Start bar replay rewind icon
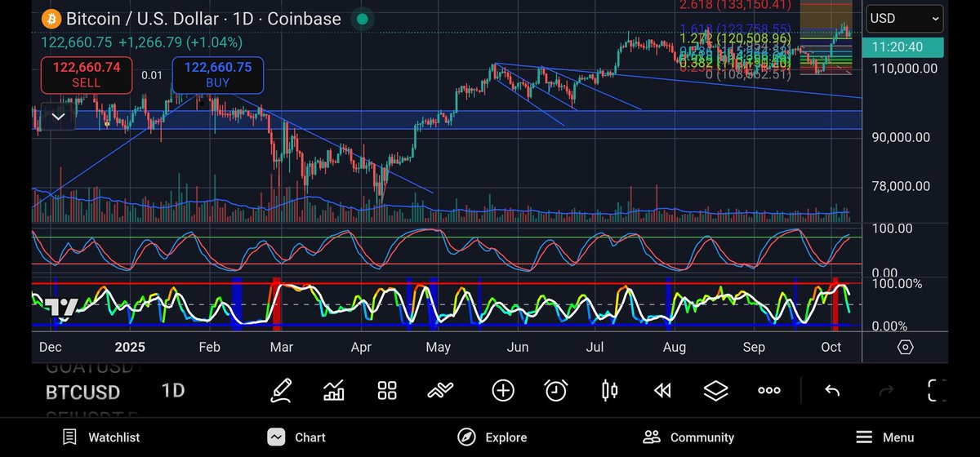The image size is (980, 457). tap(662, 390)
